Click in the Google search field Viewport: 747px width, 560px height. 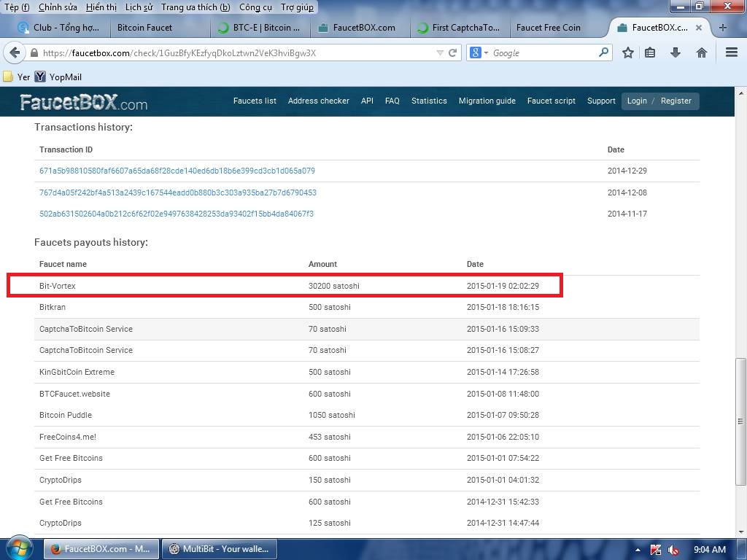(543, 53)
